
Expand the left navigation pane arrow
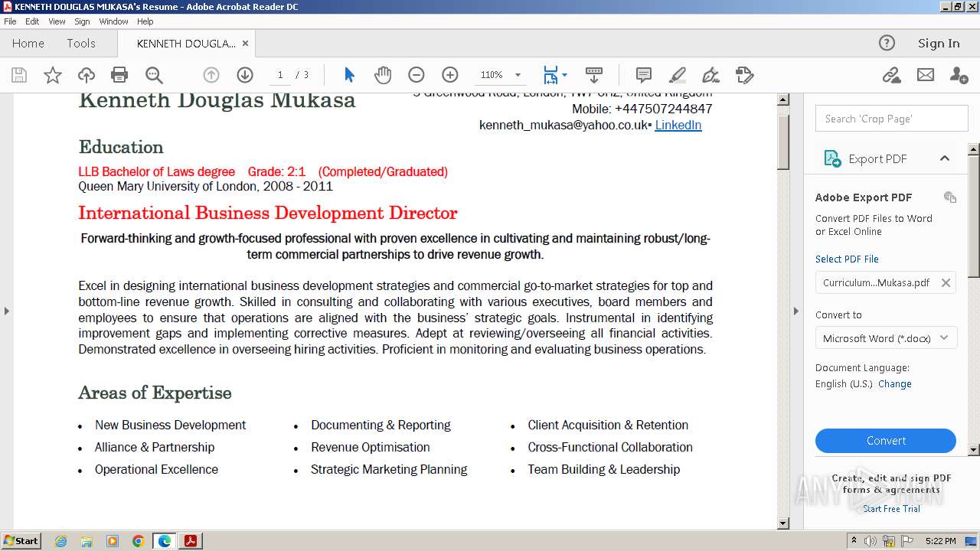[6, 311]
